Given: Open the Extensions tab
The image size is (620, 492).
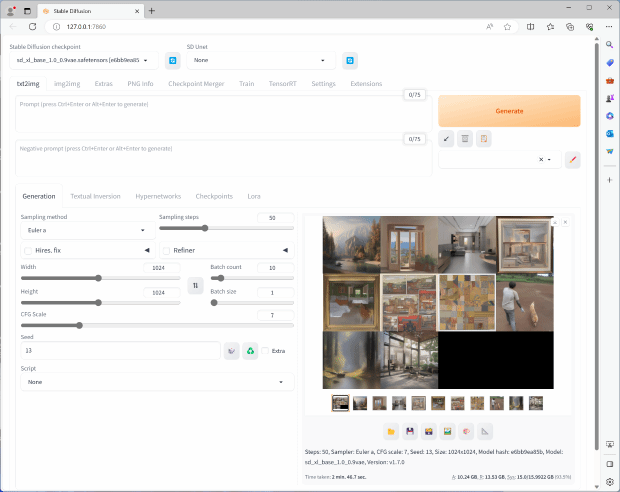Looking at the screenshot, I should pyautogui.click(x=366, y=83).
